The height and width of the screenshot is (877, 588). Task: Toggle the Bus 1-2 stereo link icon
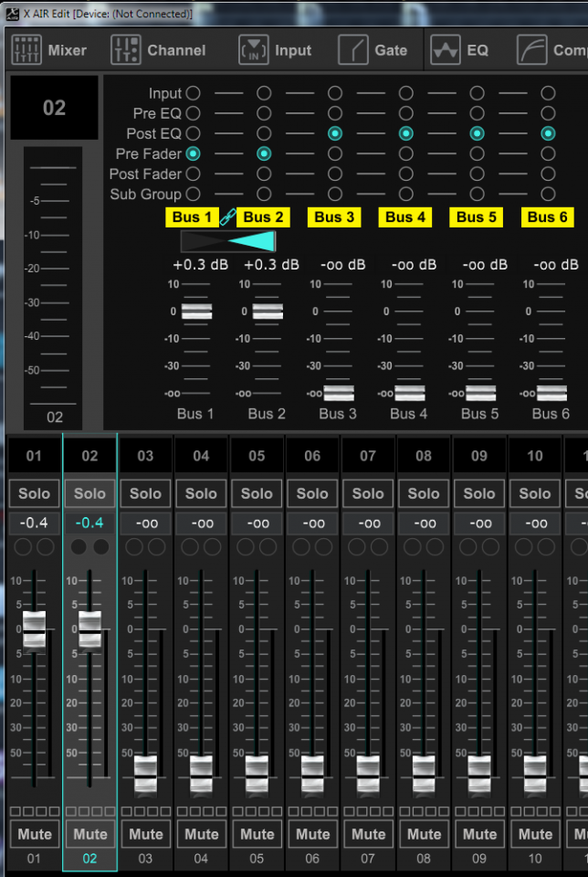coord(228,217)
